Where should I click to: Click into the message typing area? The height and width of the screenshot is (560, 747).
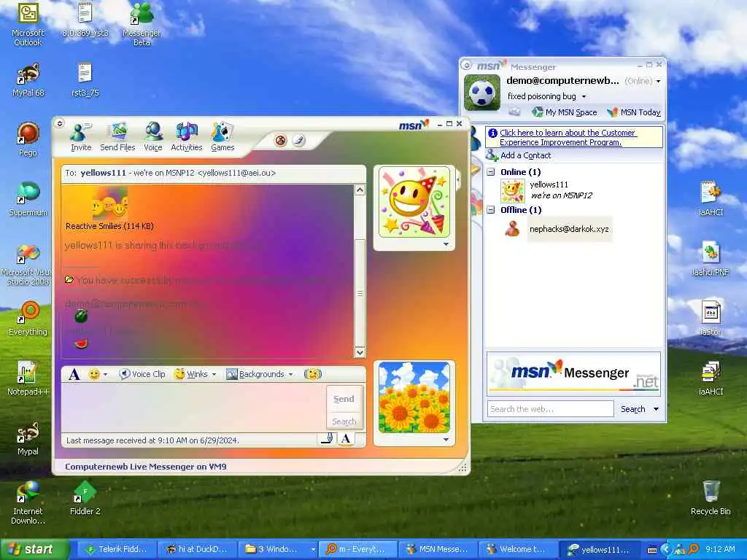point(194,408)
